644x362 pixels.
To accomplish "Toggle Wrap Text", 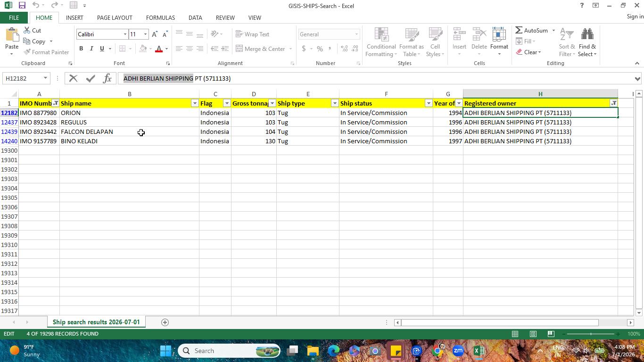I will click(252, 34).
